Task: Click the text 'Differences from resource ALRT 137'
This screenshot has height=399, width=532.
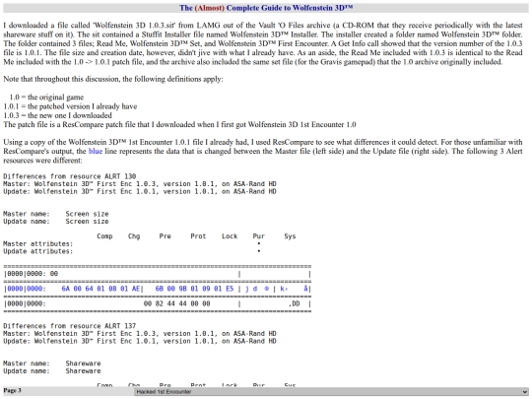Action: pos(70,326)
